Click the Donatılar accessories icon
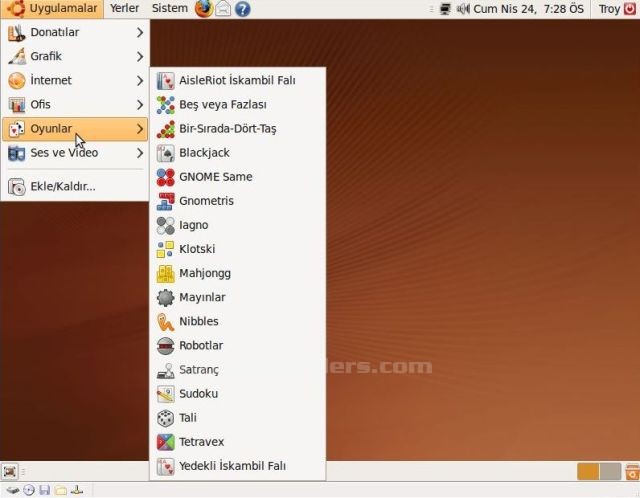 [x=17, y=33]
